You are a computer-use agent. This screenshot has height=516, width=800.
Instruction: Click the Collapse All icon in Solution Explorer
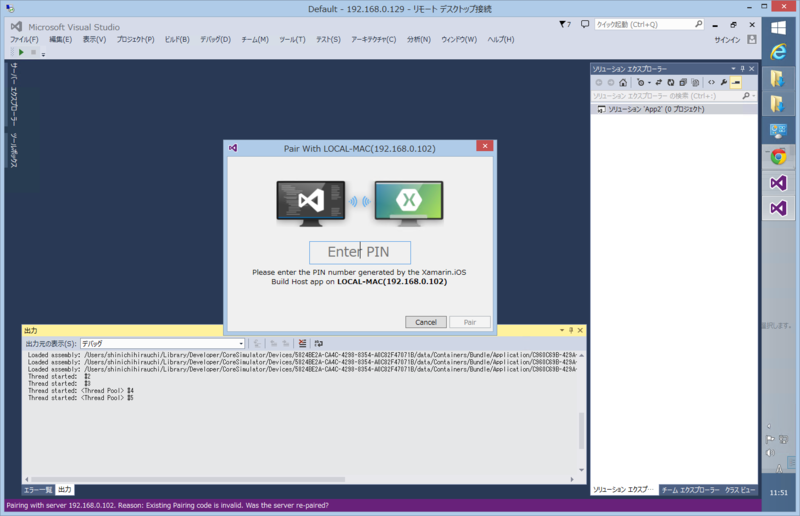click(x=683, y=82)
